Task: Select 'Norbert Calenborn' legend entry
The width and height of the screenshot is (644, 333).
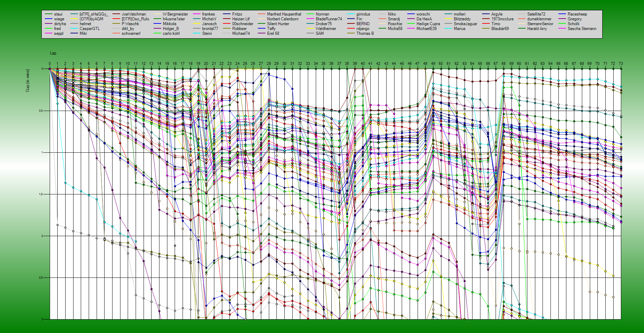Action: pyautogui.click(x=278, y=19)
